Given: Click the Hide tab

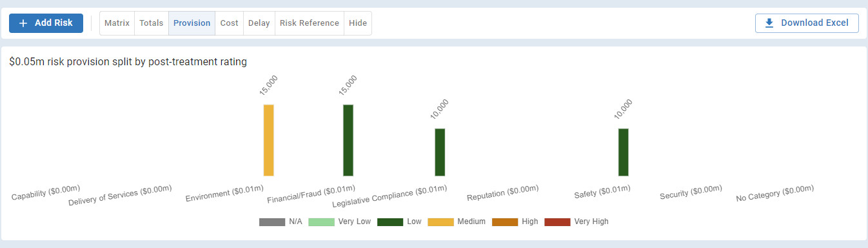Looking at the screenshot, I should (358, 23).
